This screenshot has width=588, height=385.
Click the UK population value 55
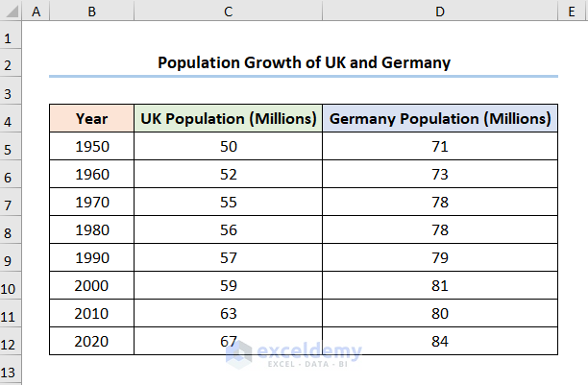coord(228,204)
